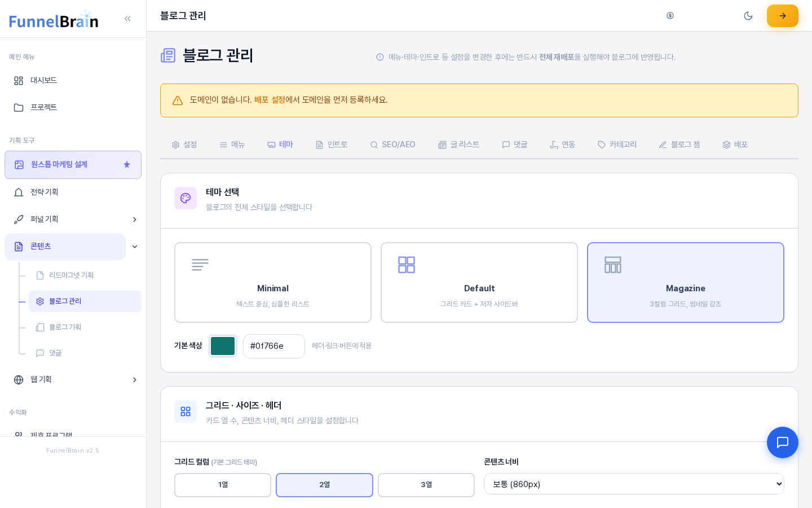Click the 콘텐츠 sidebar item
The height and width of the screenshot is (508, 812).
click(x=65, y=247)
